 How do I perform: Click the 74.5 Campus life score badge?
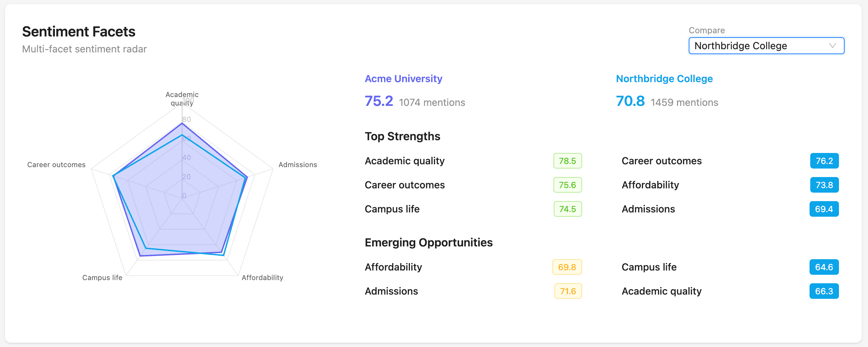point(568,209)
